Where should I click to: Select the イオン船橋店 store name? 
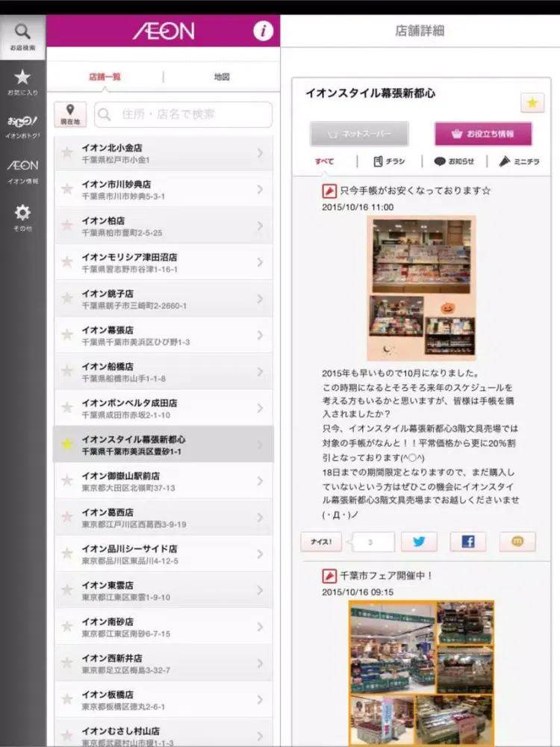click(x=108, y=366)
